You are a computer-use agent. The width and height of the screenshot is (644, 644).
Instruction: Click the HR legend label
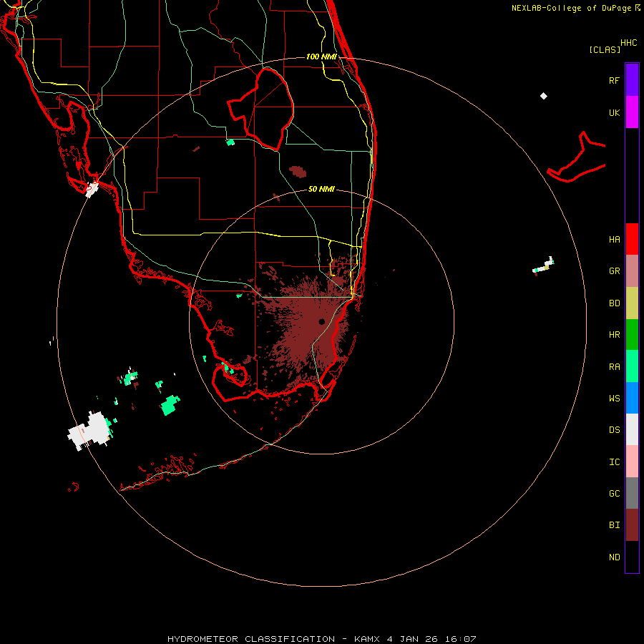point(614,335)
